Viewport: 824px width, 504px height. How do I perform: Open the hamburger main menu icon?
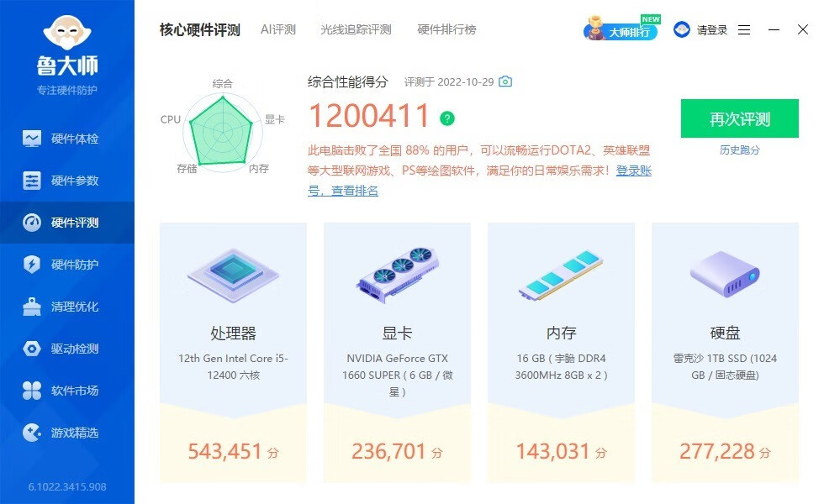[744, 30]
